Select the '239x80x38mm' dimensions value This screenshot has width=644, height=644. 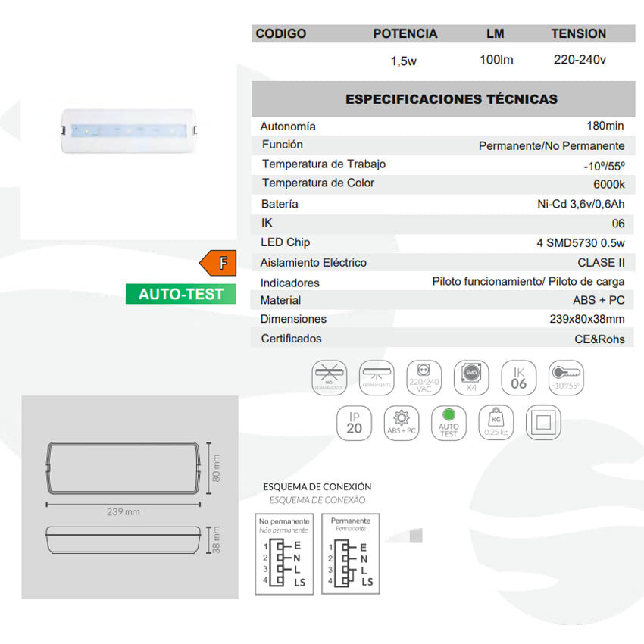(587, 319)
